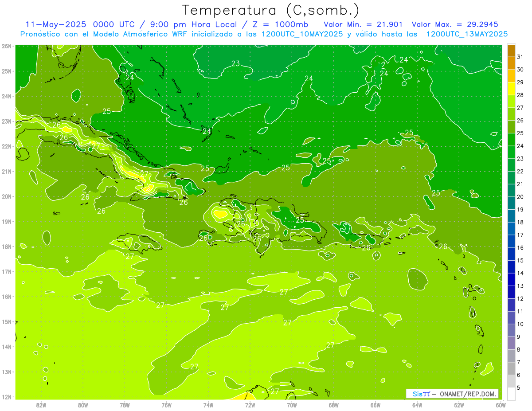This screenshot has width=532, height=411.
Task: Click the "15N" latitude axis label
Action: 7,322
